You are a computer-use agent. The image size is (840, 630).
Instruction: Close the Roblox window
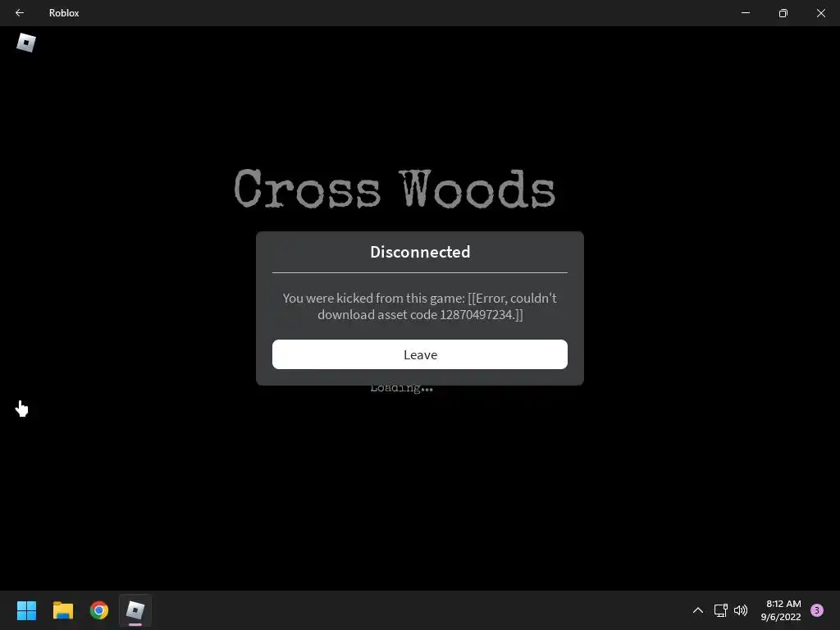820,13
